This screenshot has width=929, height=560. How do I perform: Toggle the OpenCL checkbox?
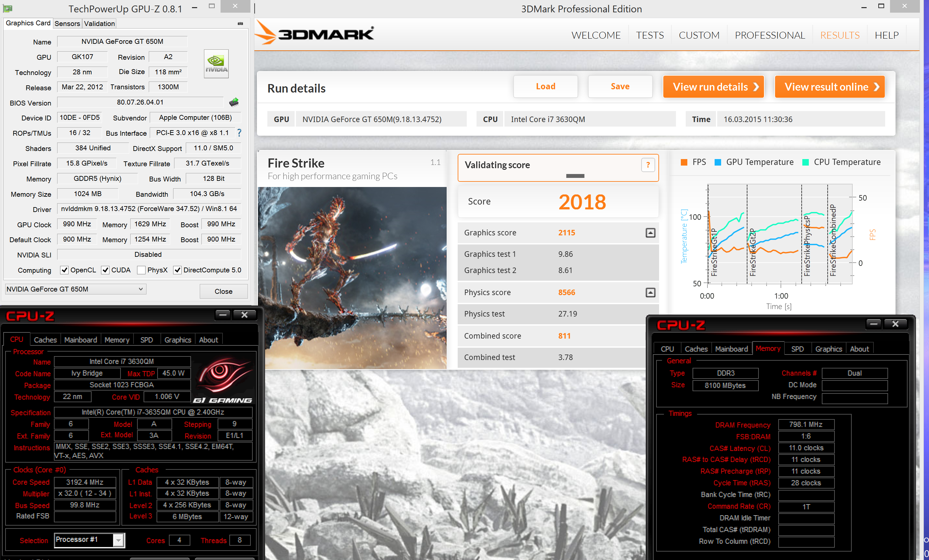click(64, 270)
